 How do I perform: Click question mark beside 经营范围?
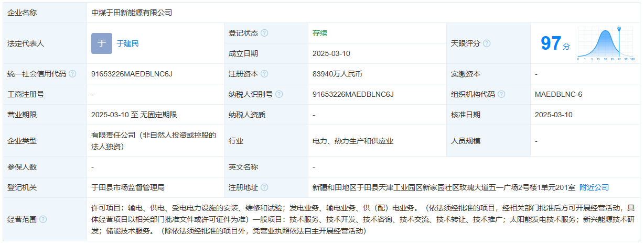tap(43, 219)
